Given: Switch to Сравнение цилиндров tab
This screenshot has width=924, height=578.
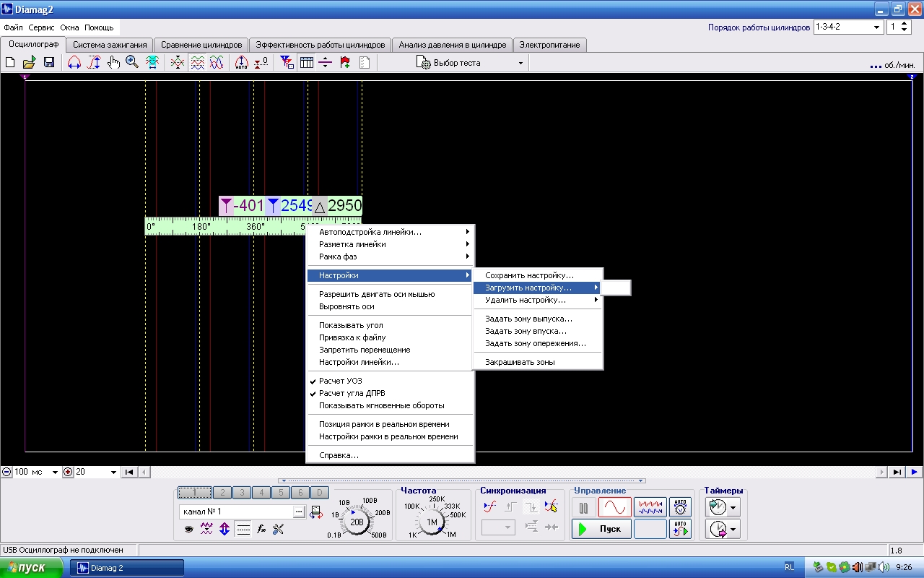Looking at the screenshot, I should [x=201, y=45].
